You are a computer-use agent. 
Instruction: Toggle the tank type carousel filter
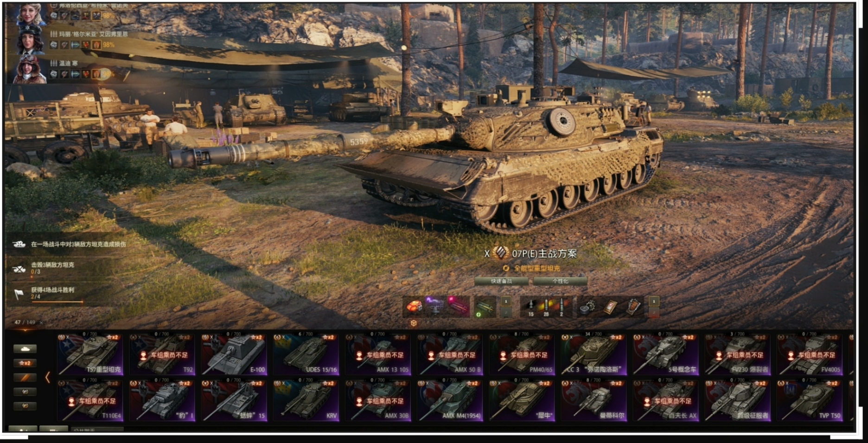point(25,349)
